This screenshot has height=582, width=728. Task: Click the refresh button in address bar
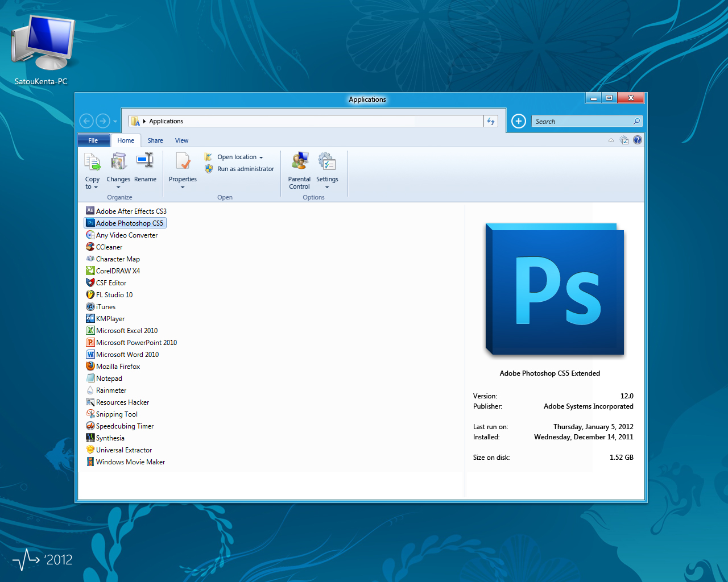click(x=491, y=121)
